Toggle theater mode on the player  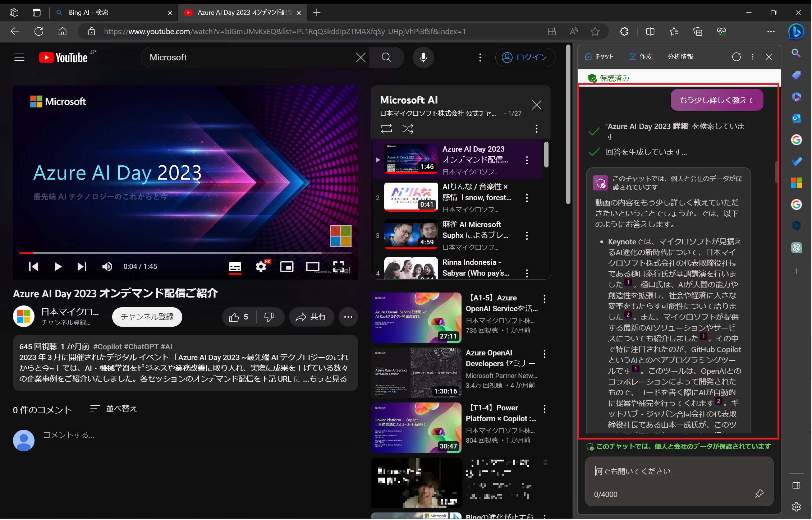pyautogui.click(x=313, y=267)
